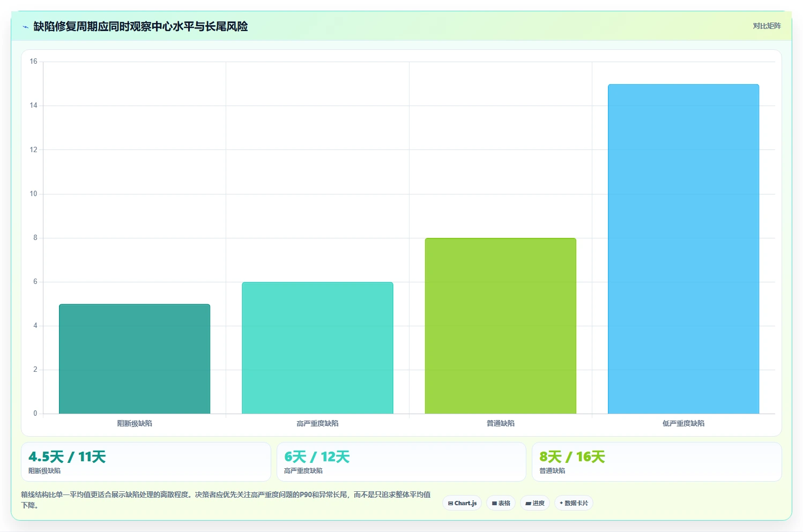This screenshot has width=803, height=532.
Task: Open the 8天 / 16天 stat card
Action: 657,462
